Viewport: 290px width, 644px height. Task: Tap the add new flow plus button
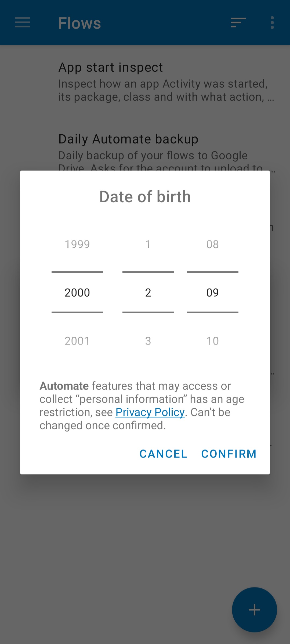[254, 610]
